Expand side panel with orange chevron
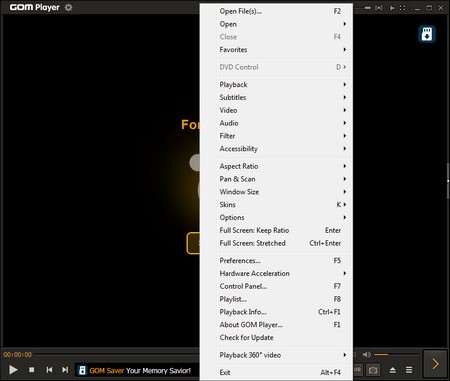 pos(435,364)
